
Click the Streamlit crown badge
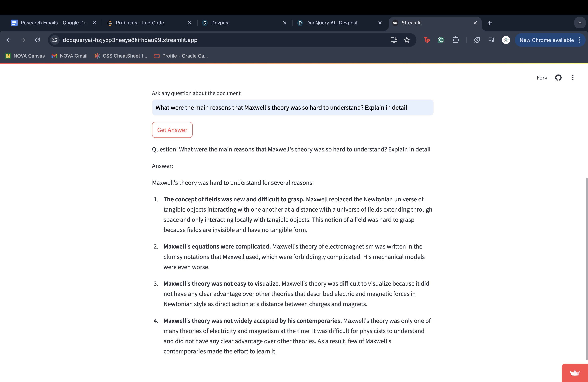coord(575,373)
